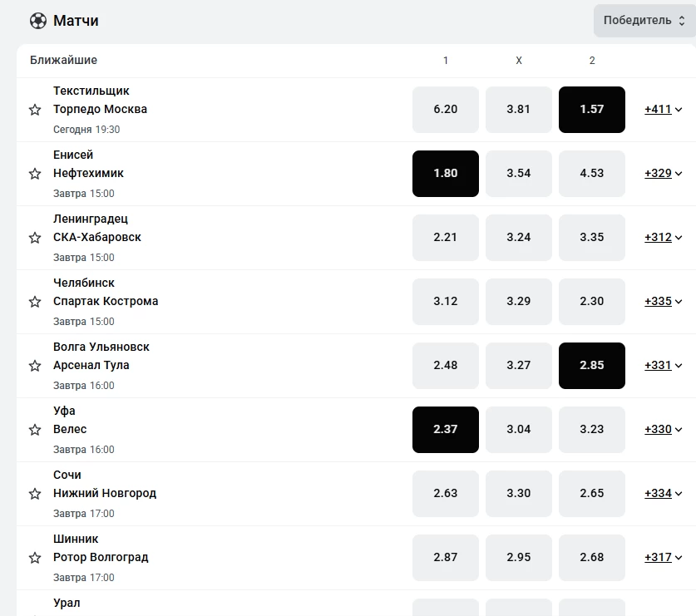Choose 2.63 odds on Сочи win

tap(445, 494)
